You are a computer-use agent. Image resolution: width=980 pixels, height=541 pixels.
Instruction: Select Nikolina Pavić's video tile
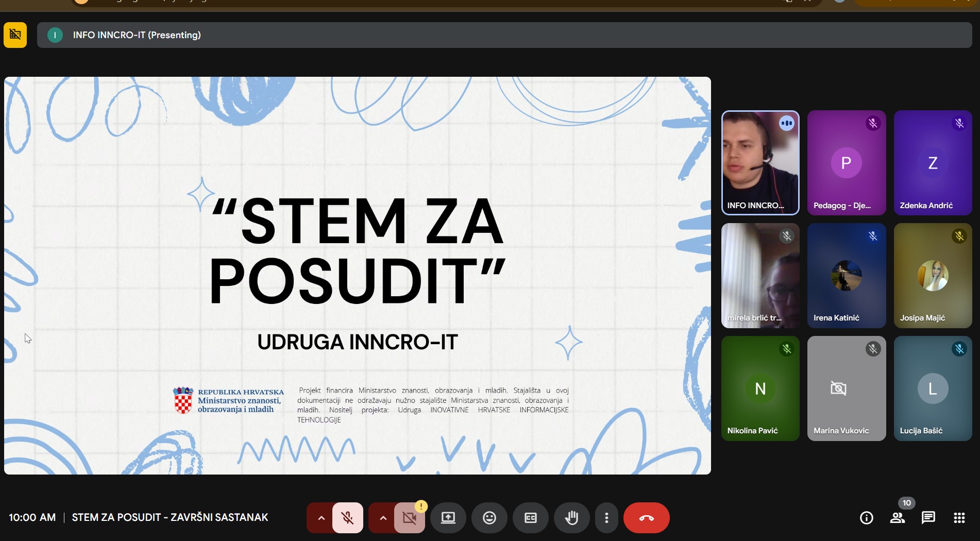click(x=760, y=388)
